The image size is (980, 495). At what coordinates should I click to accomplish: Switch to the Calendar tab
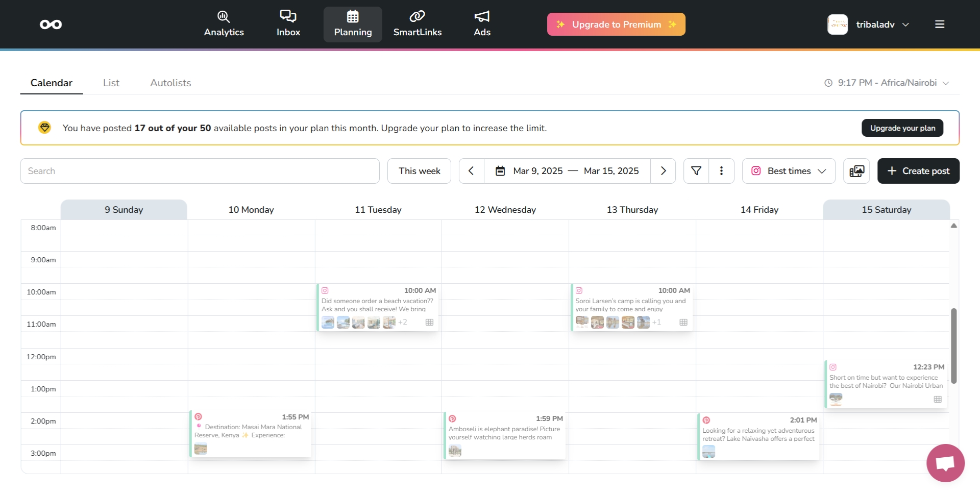(52, 83)
